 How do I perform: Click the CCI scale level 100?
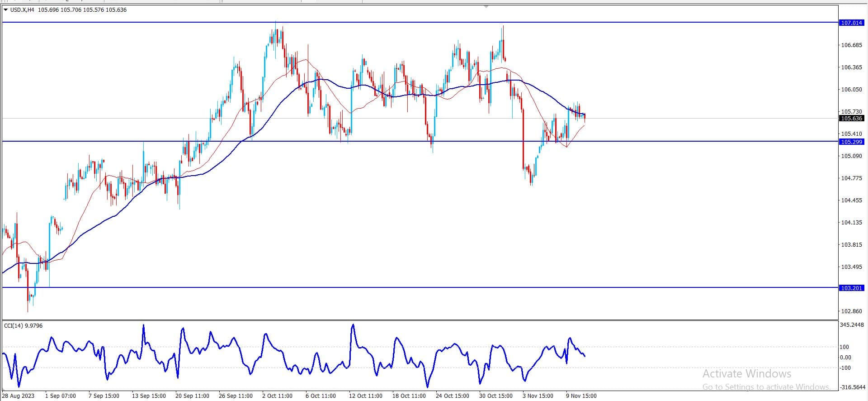tap(844, 347)
